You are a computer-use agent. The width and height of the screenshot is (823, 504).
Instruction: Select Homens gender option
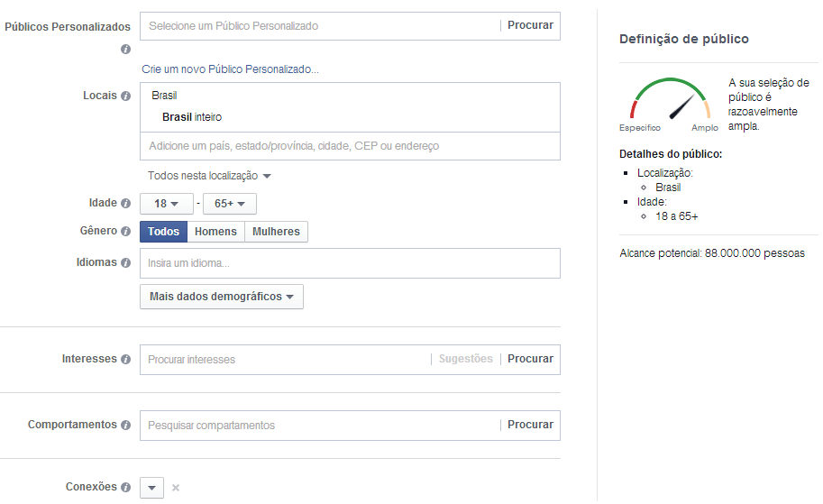[x=215, y=232]
